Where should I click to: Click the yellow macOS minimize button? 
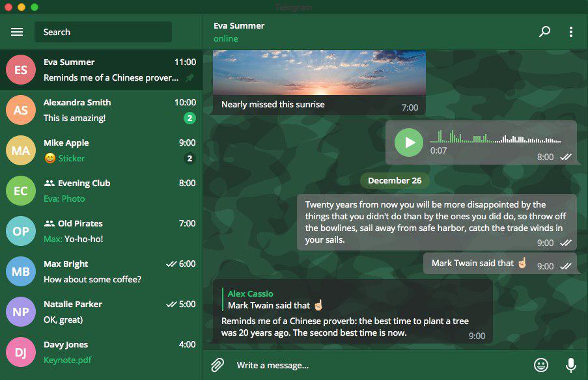pyautogui.click(x=21, y=7)
